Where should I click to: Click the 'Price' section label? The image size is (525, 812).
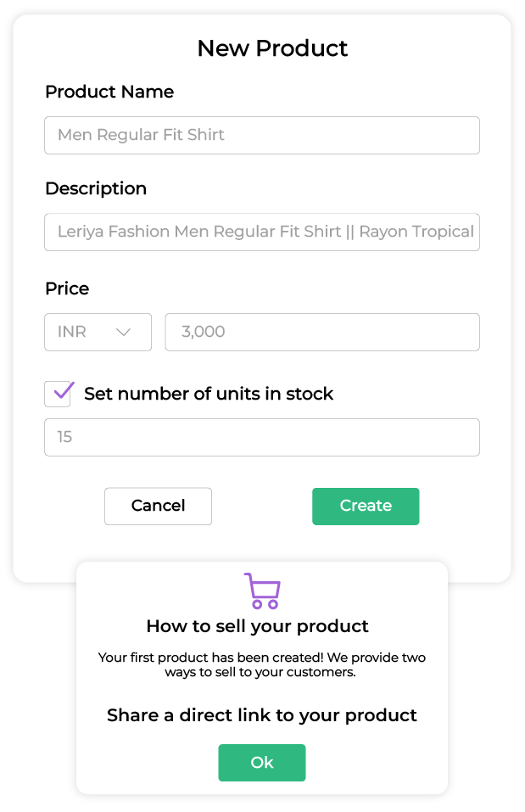pyautogui.click(x=67, y=288)
